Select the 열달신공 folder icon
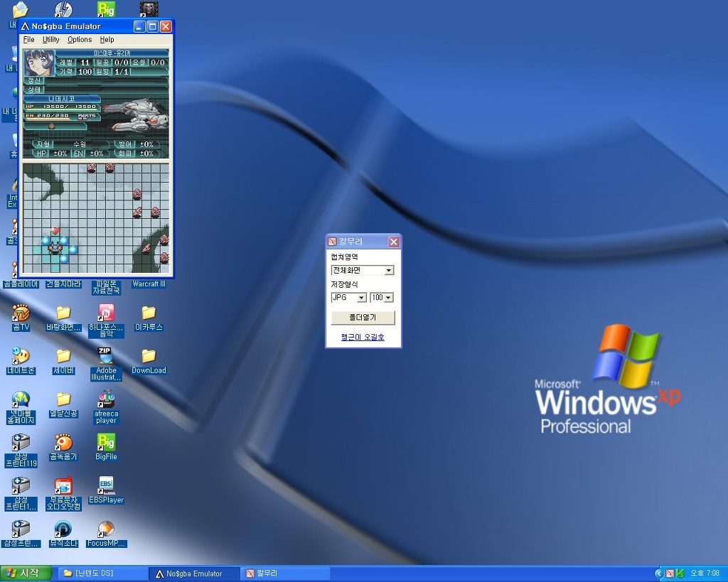 pos(63,399)
